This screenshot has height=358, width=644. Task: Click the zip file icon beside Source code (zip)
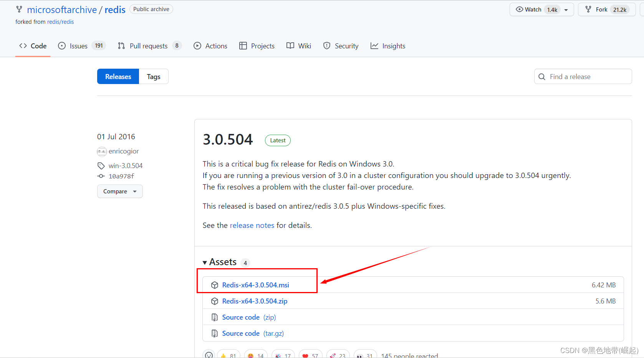(x=214, y=317)
